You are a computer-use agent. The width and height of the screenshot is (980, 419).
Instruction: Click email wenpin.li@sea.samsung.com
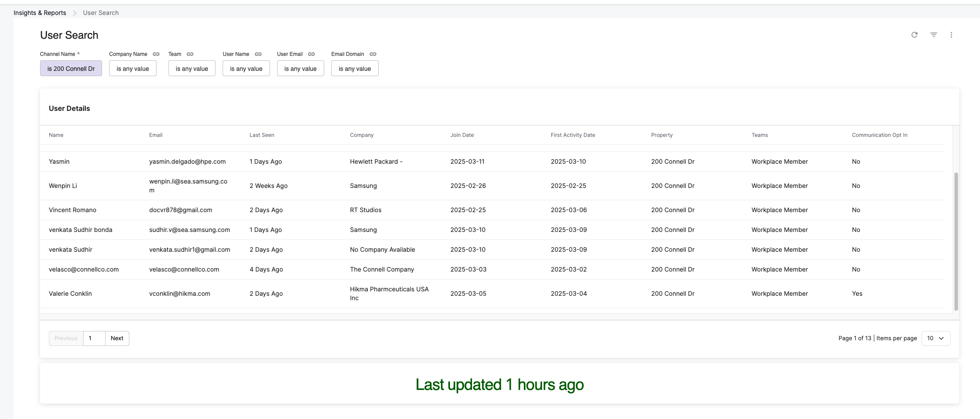188,186
